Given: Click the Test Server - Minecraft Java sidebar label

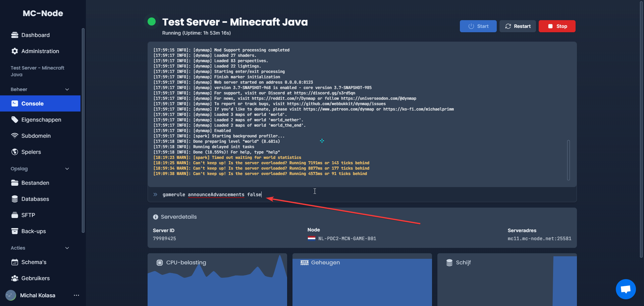Looking at the screenshot, I should click(x=38, y=71).
